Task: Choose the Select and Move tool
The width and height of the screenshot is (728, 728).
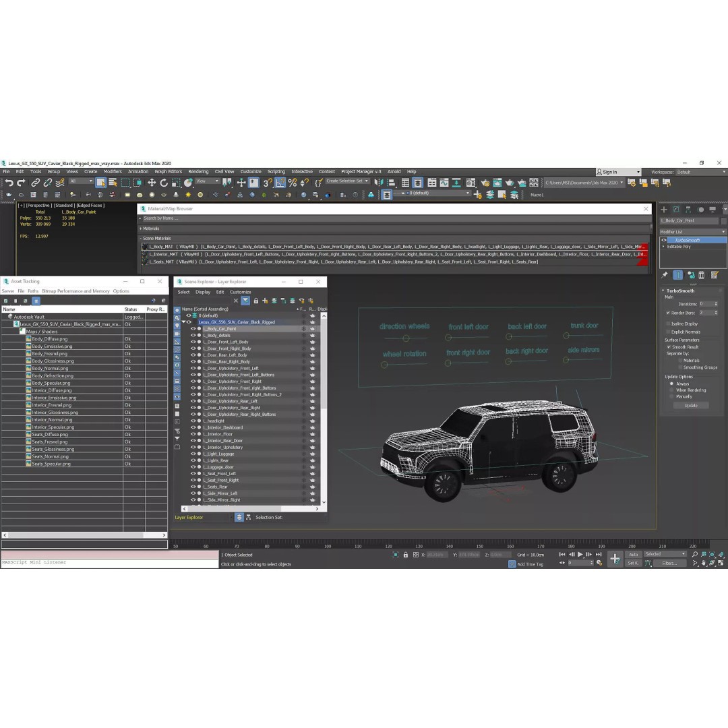Action: (x=152, y=183)
